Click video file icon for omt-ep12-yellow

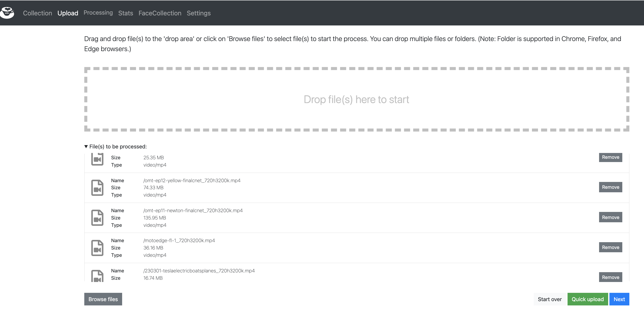coord(97,188)
